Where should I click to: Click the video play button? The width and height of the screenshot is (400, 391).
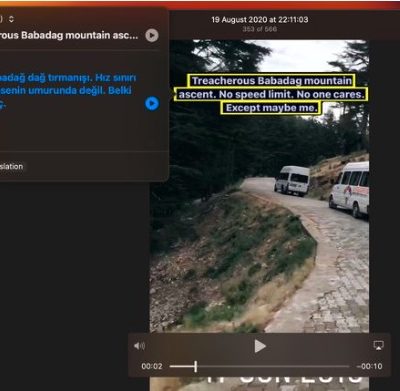(260, 346)
